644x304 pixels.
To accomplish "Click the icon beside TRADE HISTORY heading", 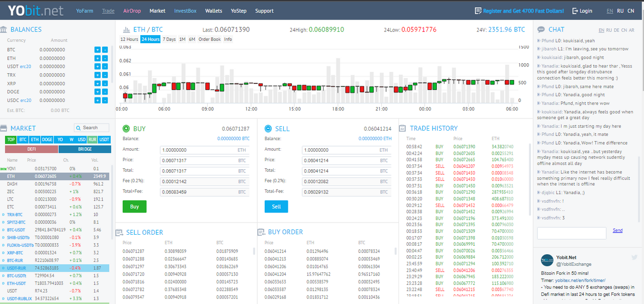I will tap(403, 129).
